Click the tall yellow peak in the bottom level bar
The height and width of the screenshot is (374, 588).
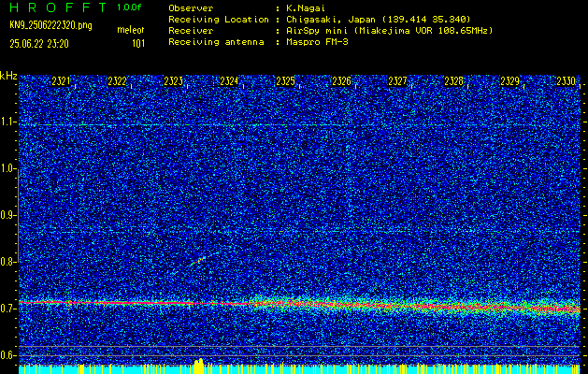pos(199,367)
